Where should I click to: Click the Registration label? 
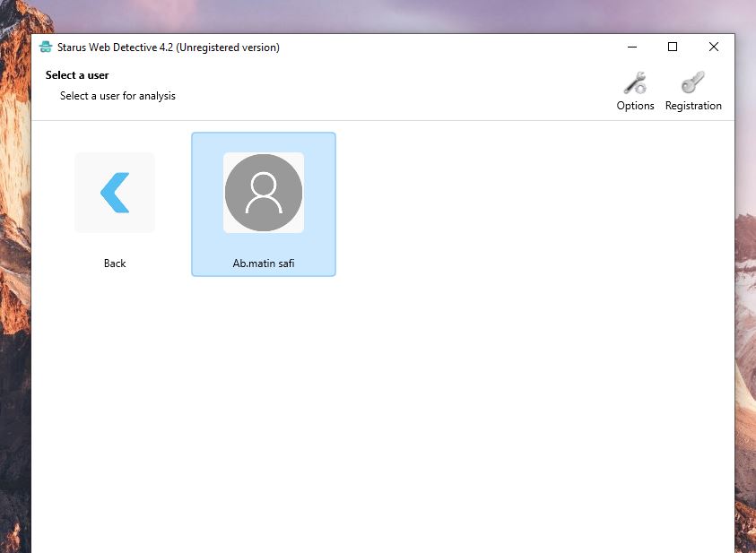pyautogui.click(x=693, y=106)
